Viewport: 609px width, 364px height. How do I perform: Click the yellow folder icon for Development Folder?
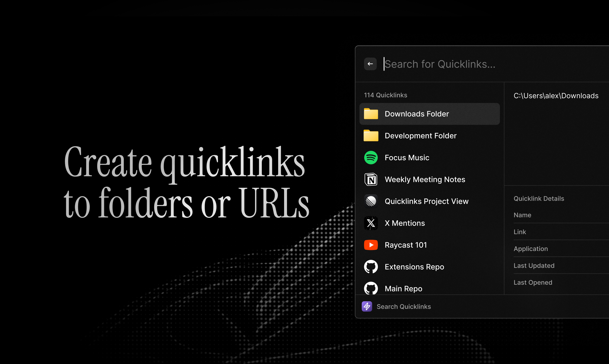pos(371,136)
